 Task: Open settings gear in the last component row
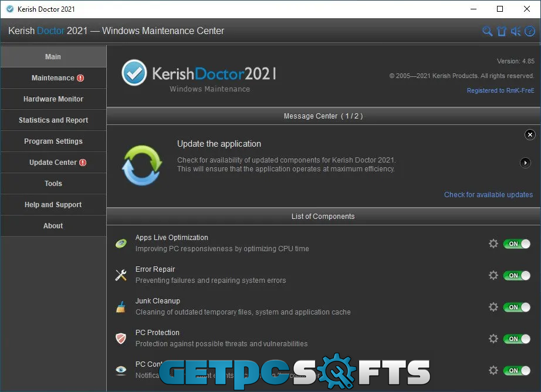coord(493,371)
